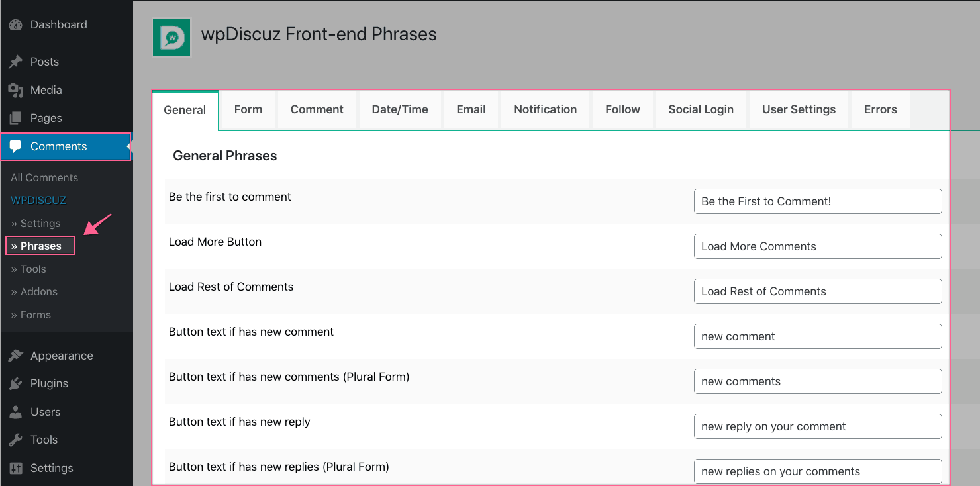Click the 'new comment' input field
This screenshot has width=980, height=486.
click(x=818, y=336)
